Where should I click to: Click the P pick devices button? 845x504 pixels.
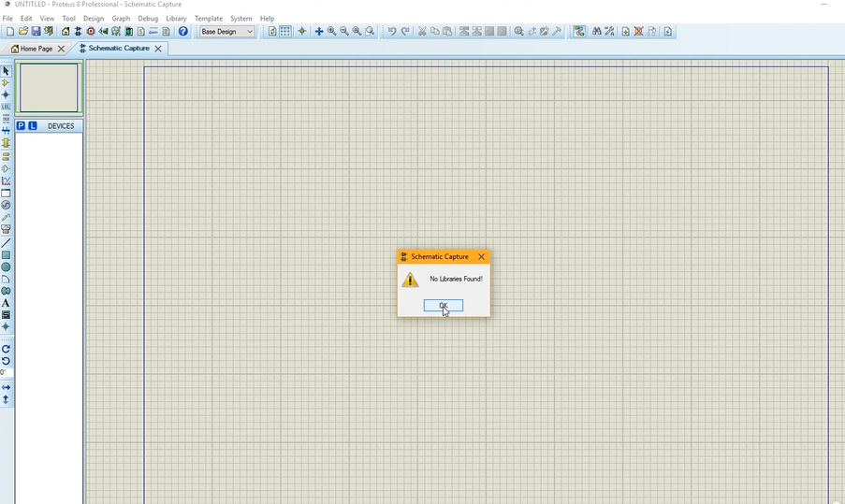(21, 125)
